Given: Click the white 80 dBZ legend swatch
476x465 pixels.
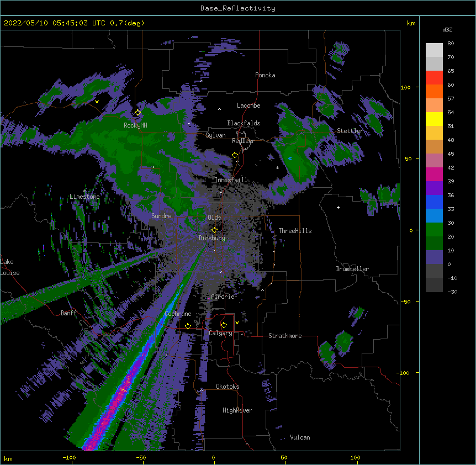Looking at the screenshot, I should (434, 50).
